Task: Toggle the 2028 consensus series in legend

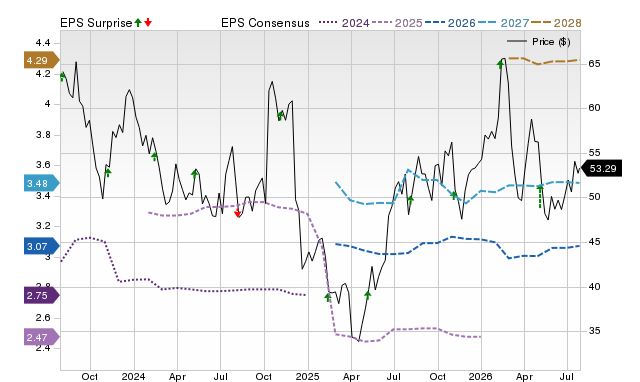Action: point(556,23)
